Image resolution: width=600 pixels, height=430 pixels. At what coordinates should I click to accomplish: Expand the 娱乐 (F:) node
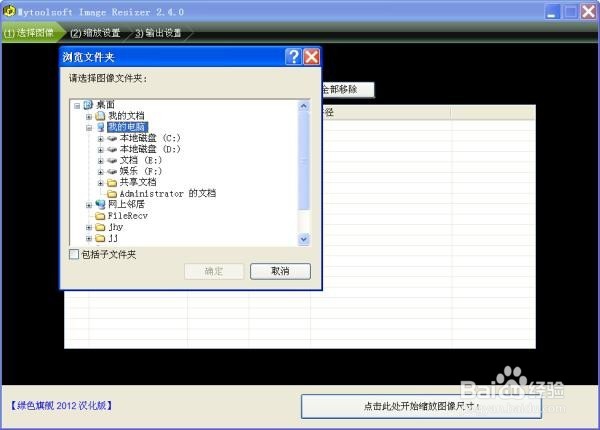pos(101,172)
